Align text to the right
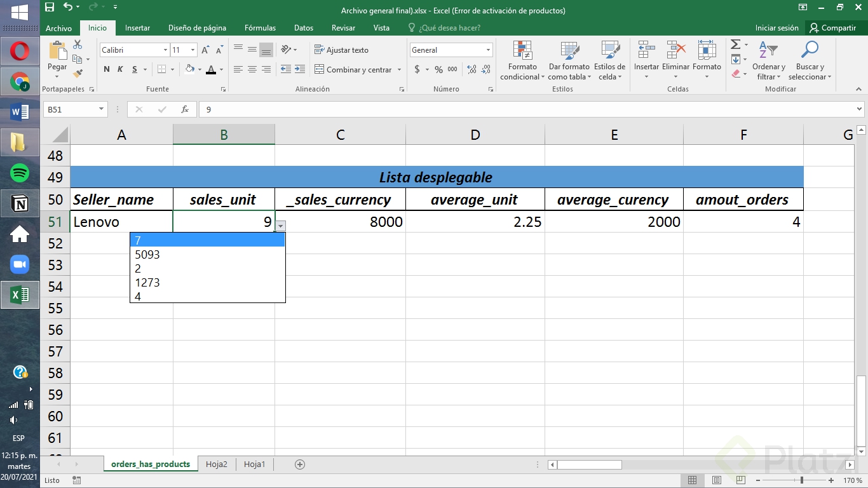Viewport: 868px width, 488px height. click(266, 70)
